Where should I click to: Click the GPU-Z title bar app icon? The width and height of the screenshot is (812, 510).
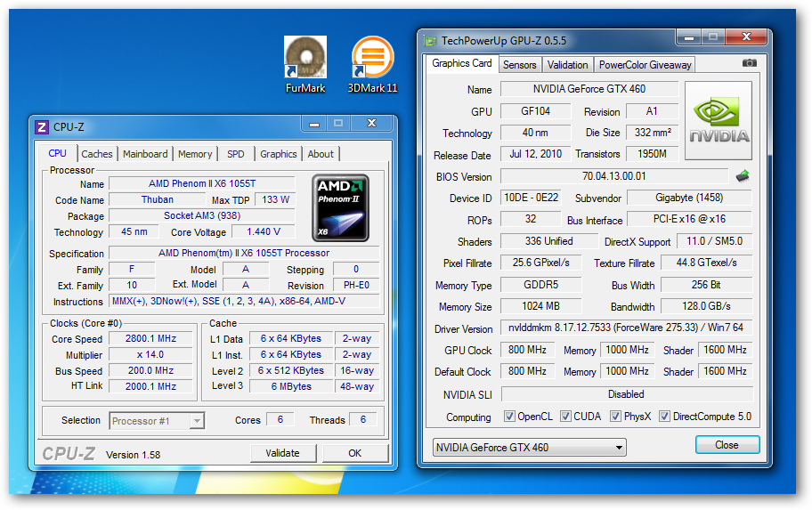tap(430, 40)
